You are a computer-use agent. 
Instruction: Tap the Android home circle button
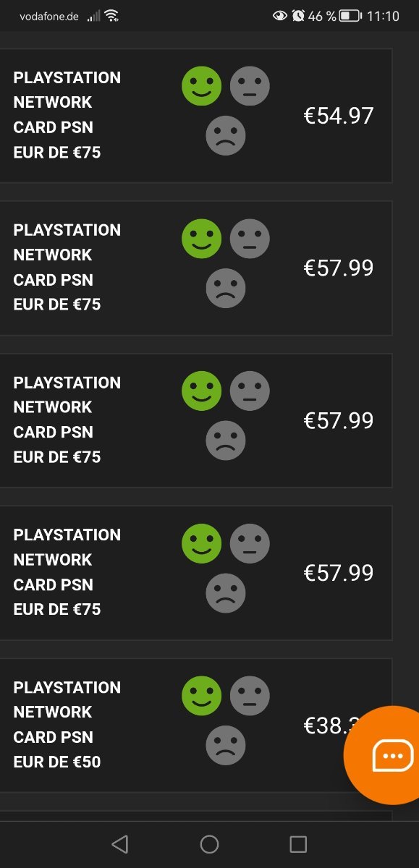(x=209, y=844)
